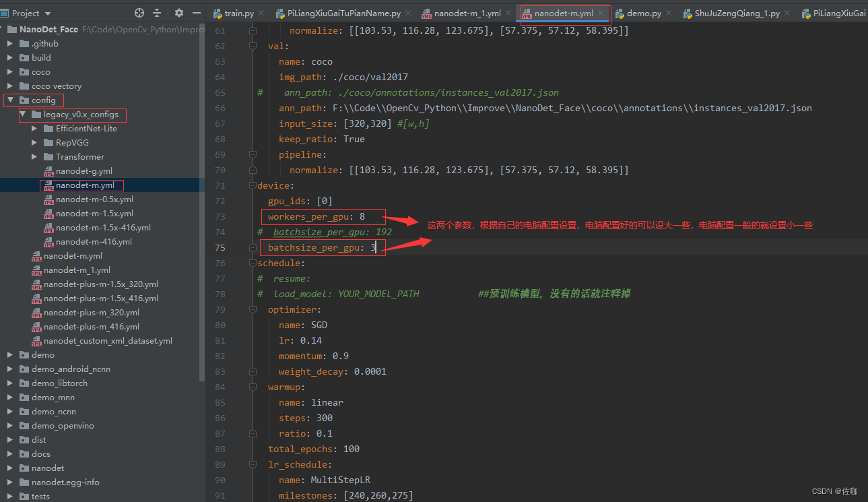Click the YML icon of nanodet-m-1.5x-416.yml
Screen dimensions: 868x502
click(x=48, y=228)
